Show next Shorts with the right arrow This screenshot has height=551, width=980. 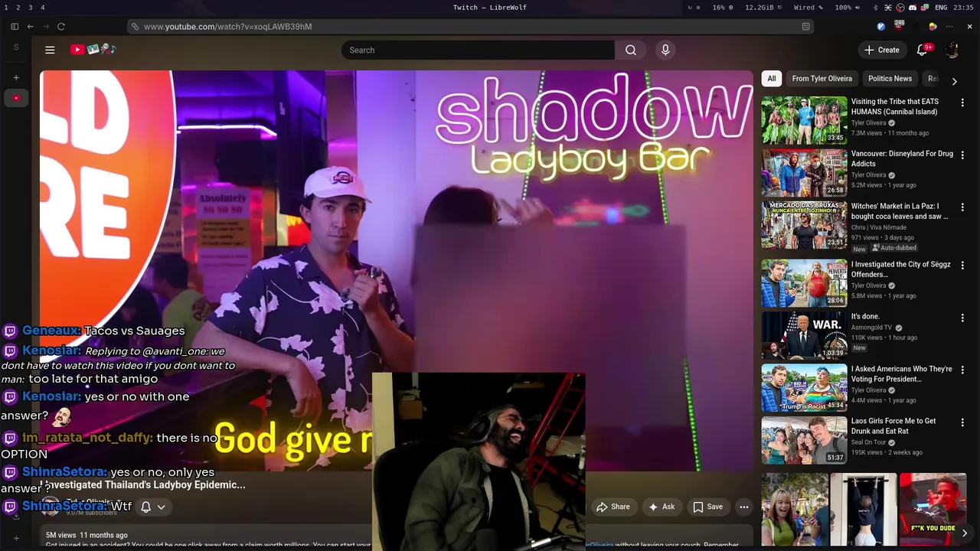(964, 533)
